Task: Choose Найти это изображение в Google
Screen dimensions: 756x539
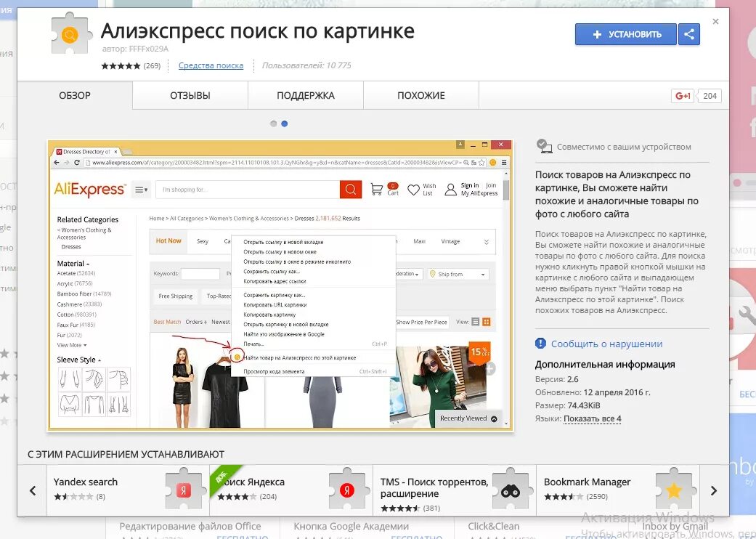Action: pyautogui.click(x=283, y=334)
